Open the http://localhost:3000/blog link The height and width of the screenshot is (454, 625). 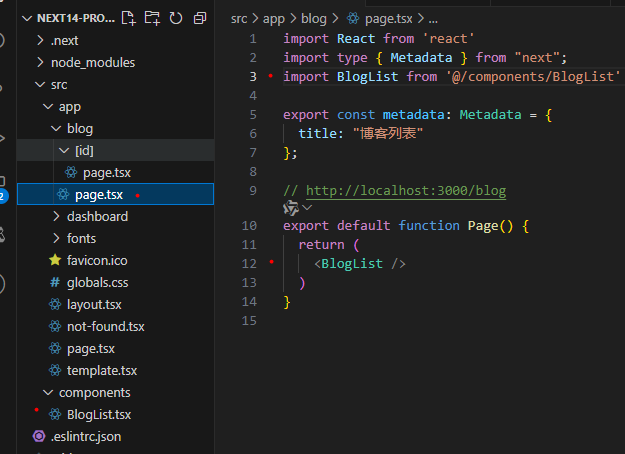(406, 191)
